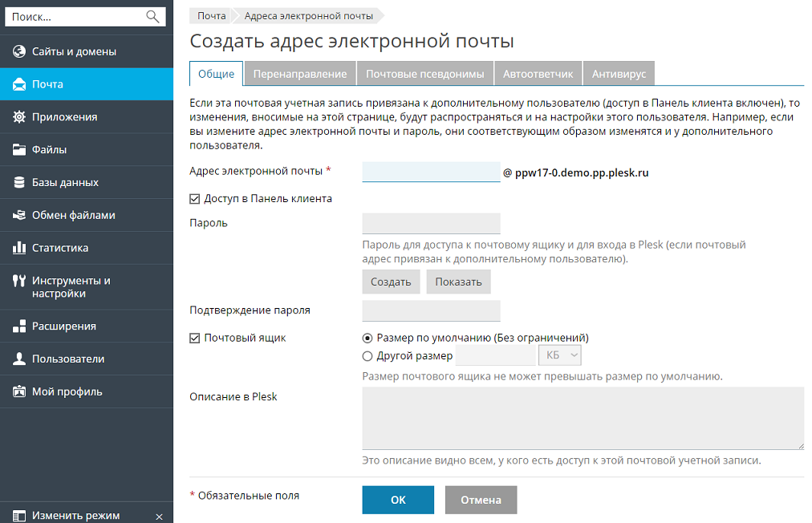
Task: Click the puzzle icon for Расширения
Action: pos(19,326)
